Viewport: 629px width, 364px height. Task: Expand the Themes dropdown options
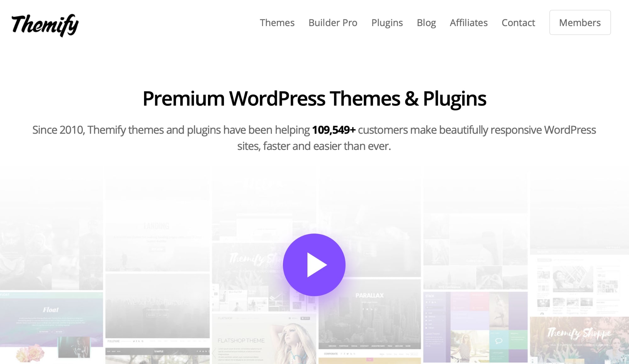(277, 23)
